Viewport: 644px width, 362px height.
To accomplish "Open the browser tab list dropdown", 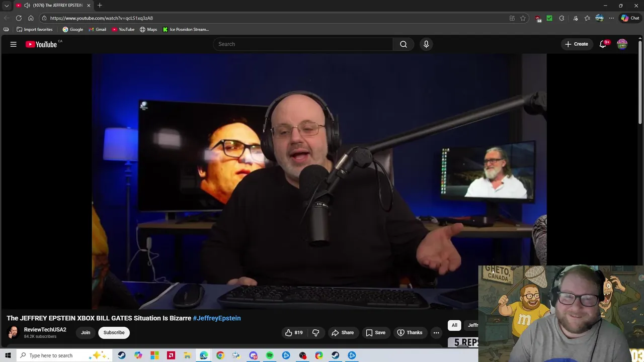I will 7,6.
